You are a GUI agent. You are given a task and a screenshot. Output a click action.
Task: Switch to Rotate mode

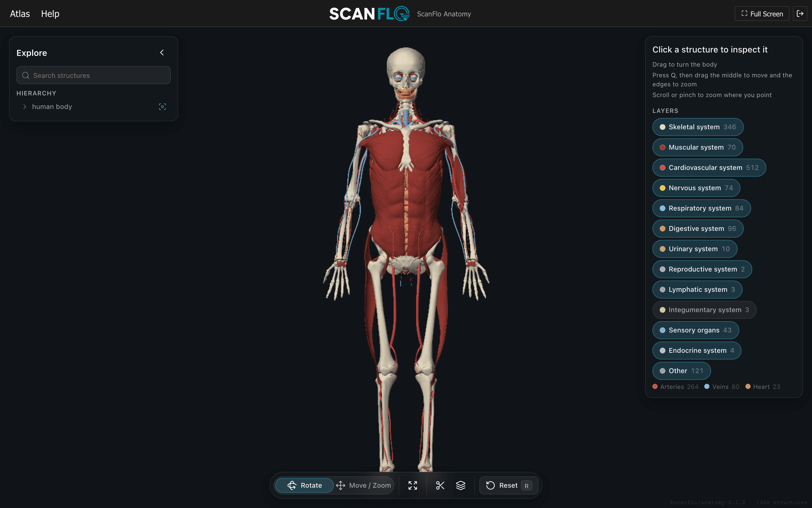[x=304, y=485]
